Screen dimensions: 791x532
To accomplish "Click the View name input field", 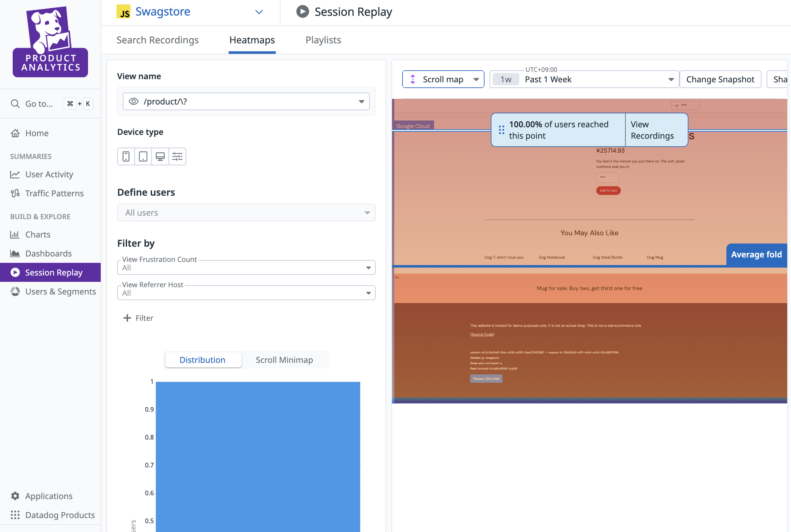I will (x=237, y=101).
